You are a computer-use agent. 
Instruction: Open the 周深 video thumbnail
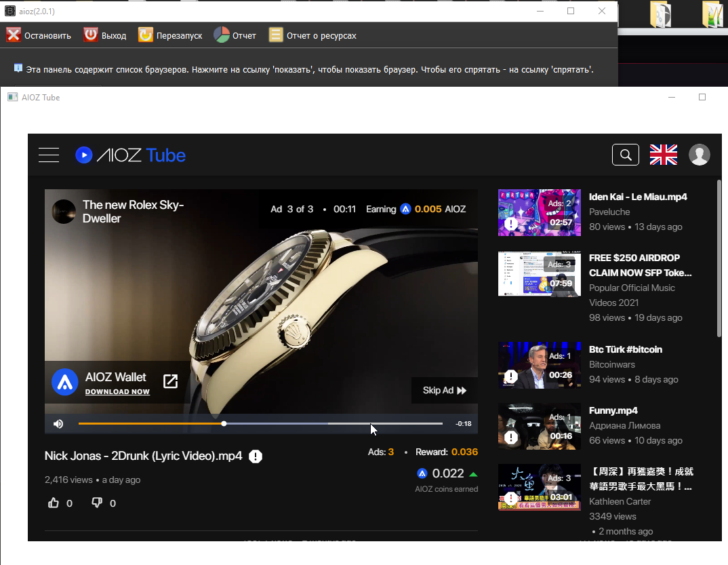click(540, 487)
